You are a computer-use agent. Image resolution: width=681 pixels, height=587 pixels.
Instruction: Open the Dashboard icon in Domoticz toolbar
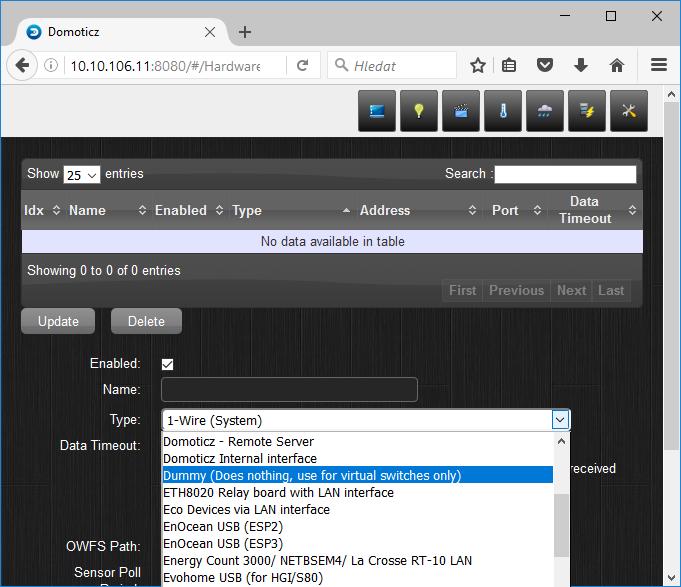(x=377, y=111)
